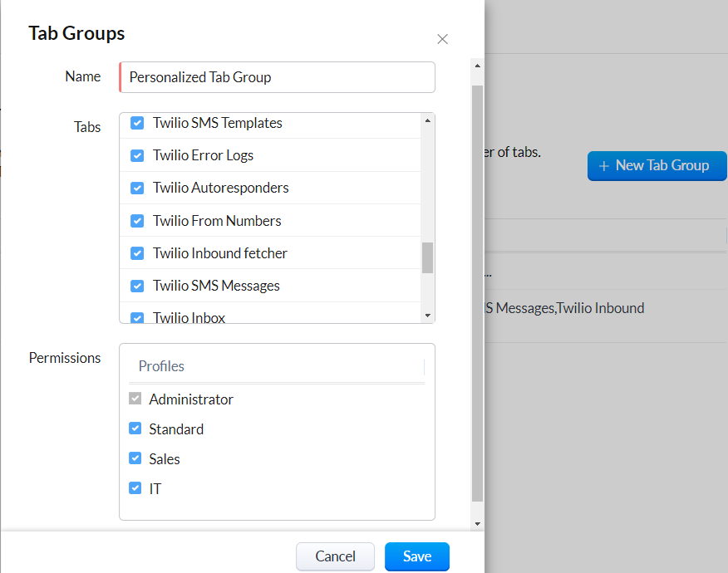Toggle the Standard profile permission
This screenshot has height=573, width=728.
point(135,429)
